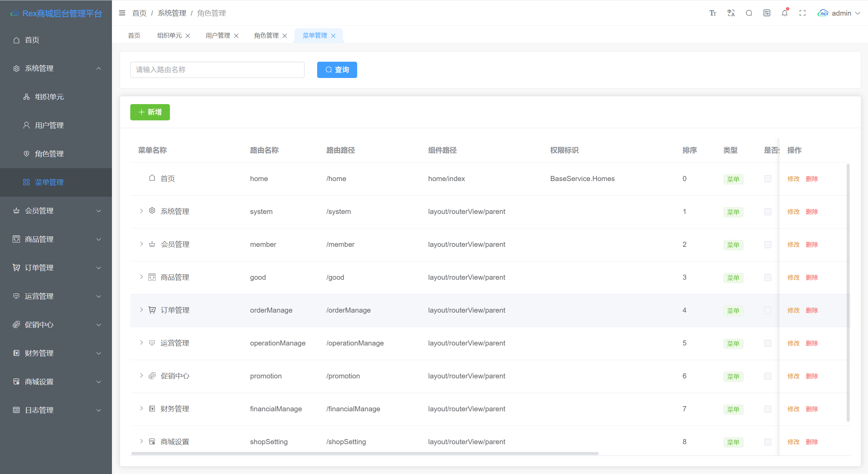Close the 组织单元 tab

tap(188, 36)
